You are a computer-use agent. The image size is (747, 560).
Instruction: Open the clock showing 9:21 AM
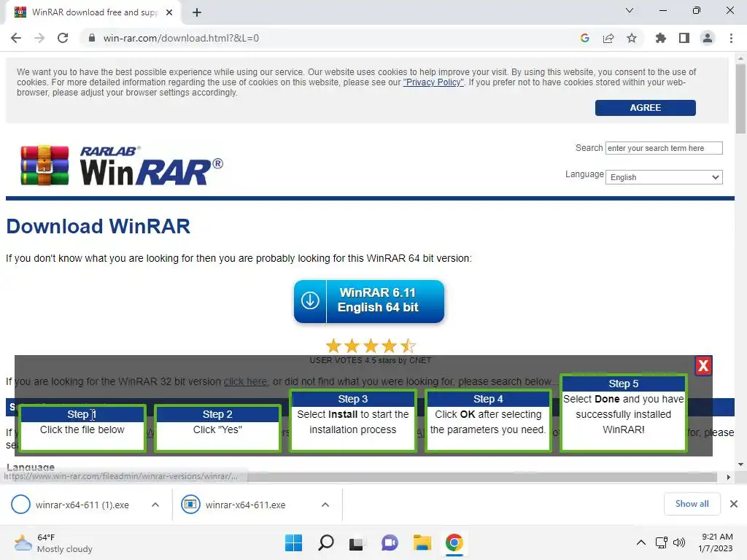pos(716,542)
